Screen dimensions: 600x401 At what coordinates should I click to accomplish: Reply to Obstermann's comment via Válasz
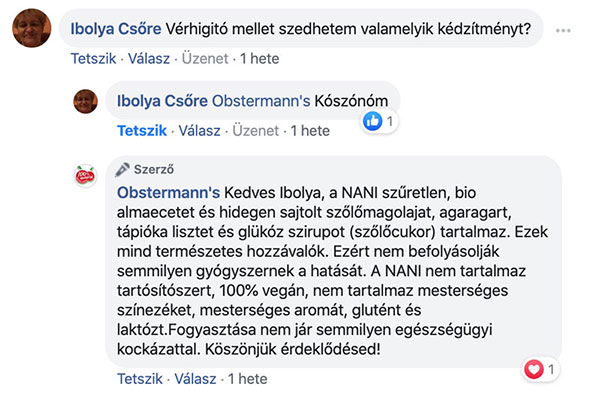(198, 379)
